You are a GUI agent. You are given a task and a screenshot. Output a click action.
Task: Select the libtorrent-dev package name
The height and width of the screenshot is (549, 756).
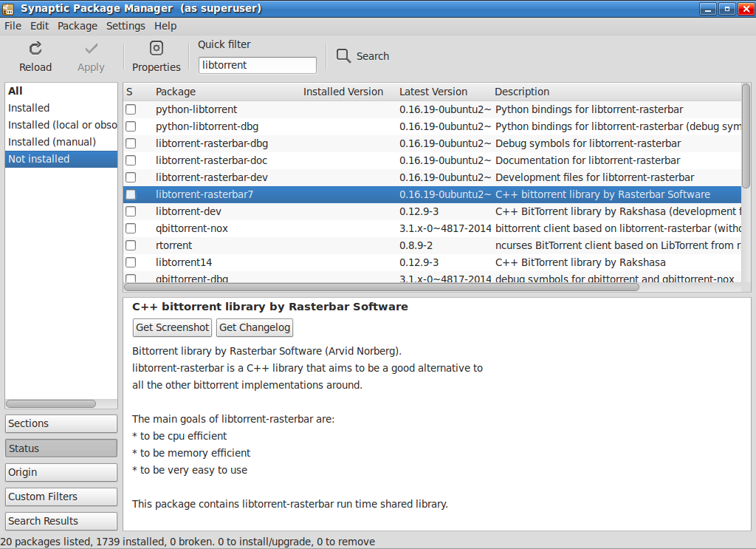[x=188, y=211]
